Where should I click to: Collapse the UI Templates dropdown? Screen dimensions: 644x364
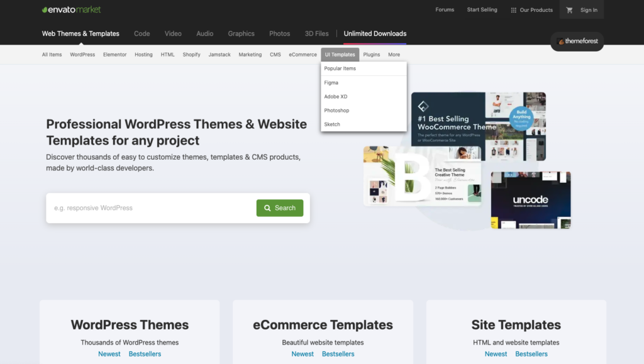pyautogui.click(x=340, y=55)
